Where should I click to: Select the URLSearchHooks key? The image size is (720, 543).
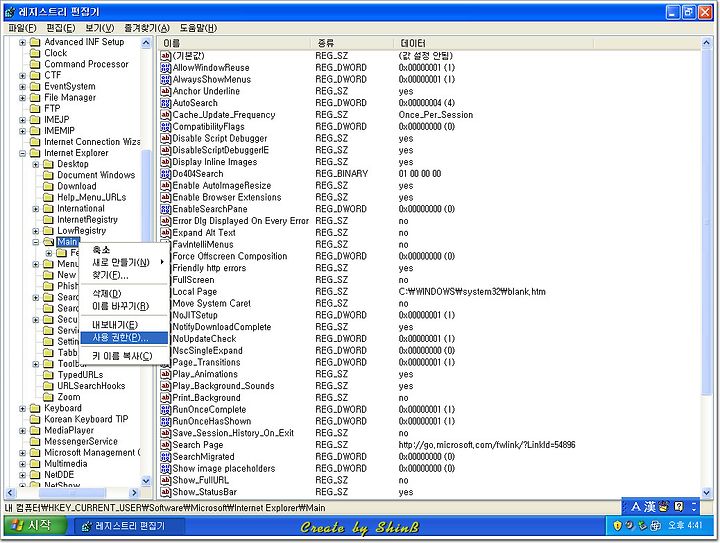[91, 386]
